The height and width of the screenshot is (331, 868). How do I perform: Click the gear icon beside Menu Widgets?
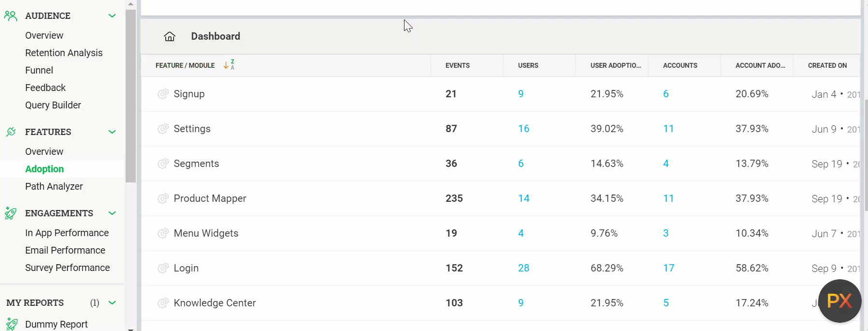163,233
